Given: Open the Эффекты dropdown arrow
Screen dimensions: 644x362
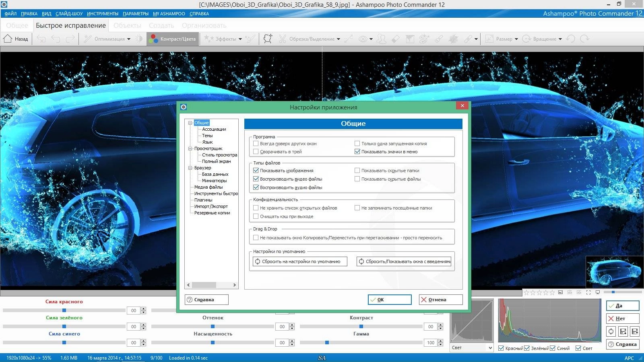Looking at the screenshot, I should click(x=240, y=39).
